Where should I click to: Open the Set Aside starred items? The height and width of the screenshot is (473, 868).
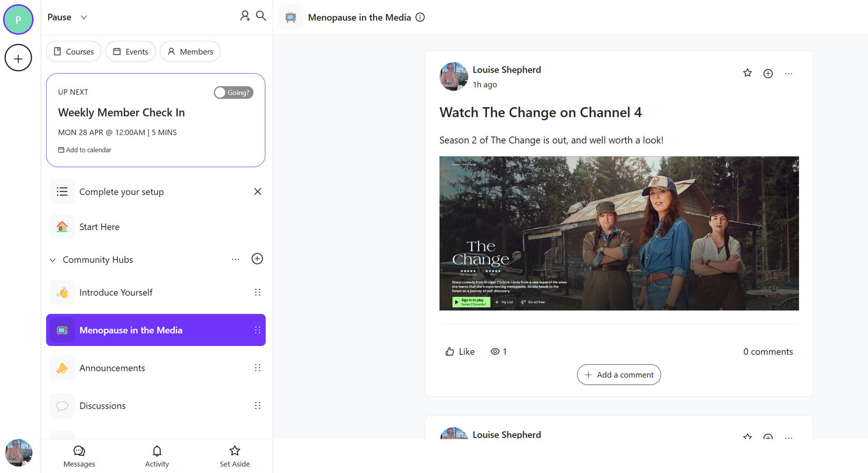pyautogui.click(x=235, y=456)
